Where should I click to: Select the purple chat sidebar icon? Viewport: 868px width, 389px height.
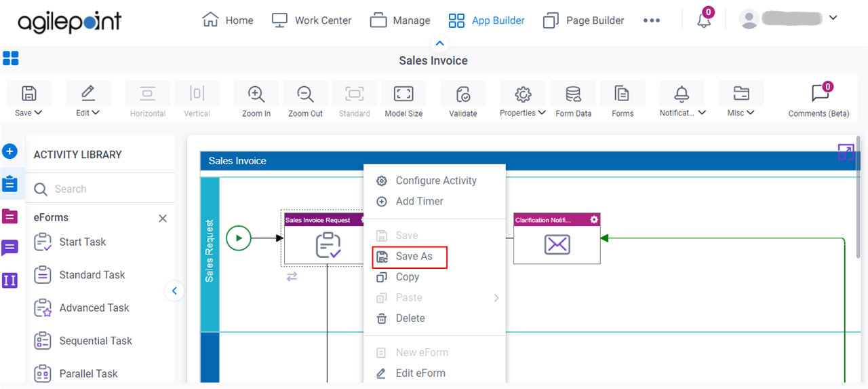(x=9, y=248)
